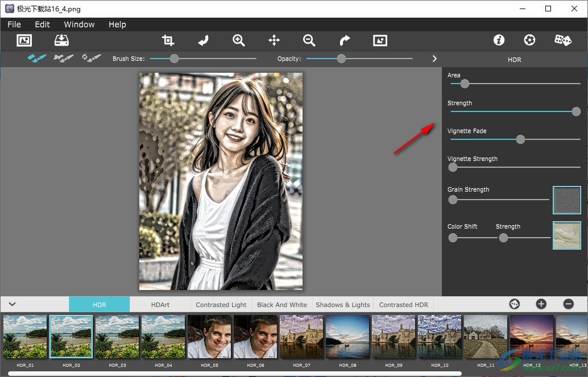
Task: Switch to the Black And White tab
Action: (x=282, y=305)
